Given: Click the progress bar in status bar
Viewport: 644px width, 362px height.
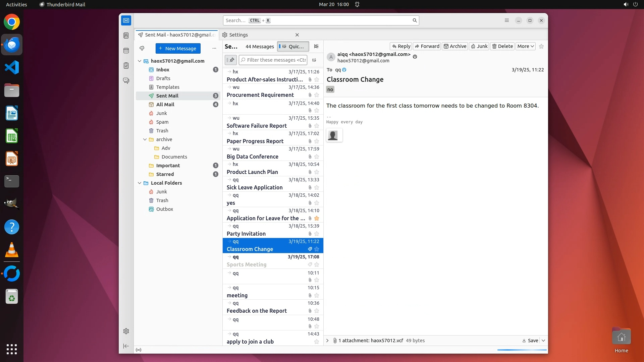Looking at the screenshot, I should click(522, 350).
